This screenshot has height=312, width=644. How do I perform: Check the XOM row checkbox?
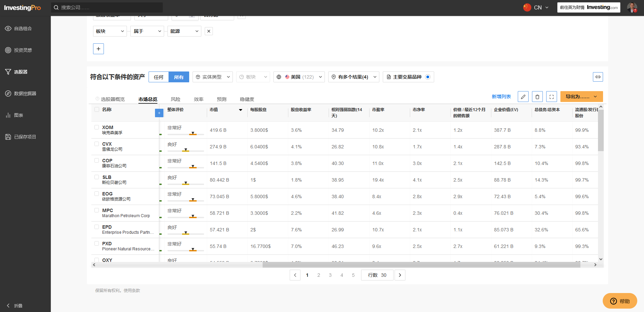(97, 127)
